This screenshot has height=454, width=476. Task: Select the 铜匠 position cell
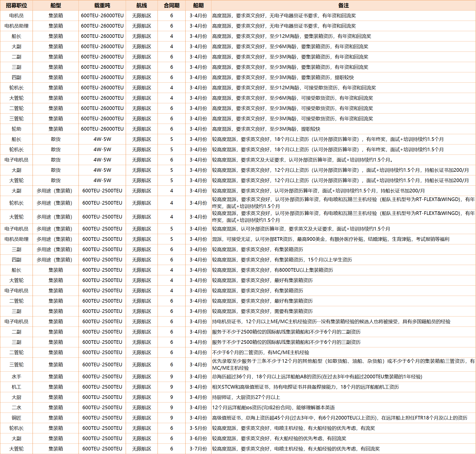tap(16, 418)
